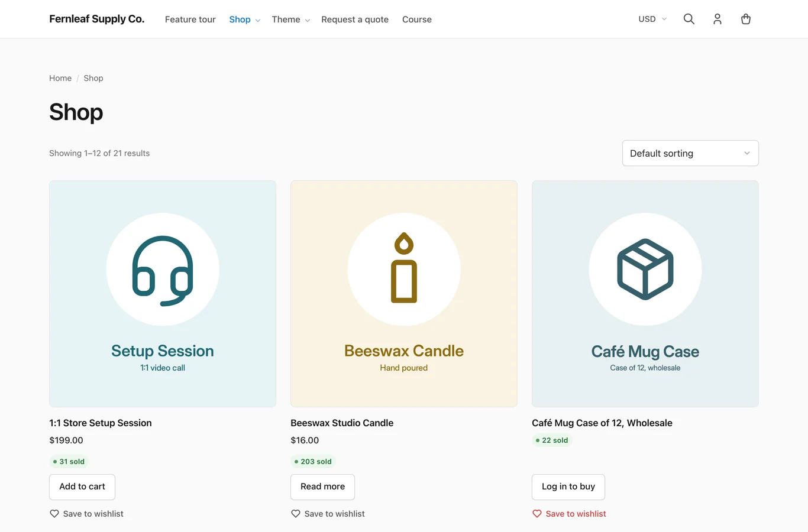Click the Shop page heading
Screen dimensions: 808x532
76,112
